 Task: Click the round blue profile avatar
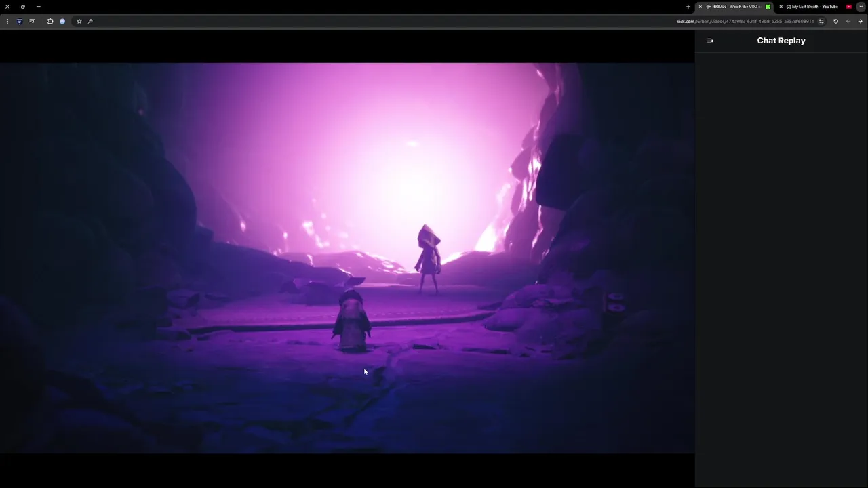tap(62, 21)
